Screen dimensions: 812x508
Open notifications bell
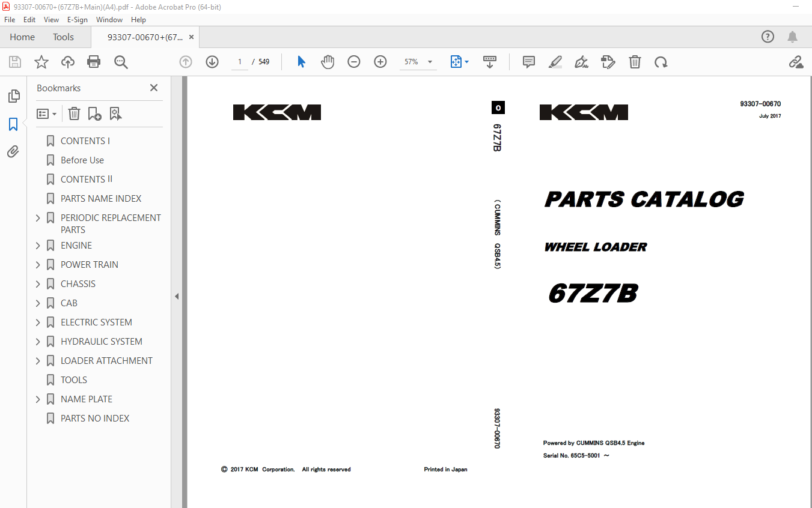(793, 37)
